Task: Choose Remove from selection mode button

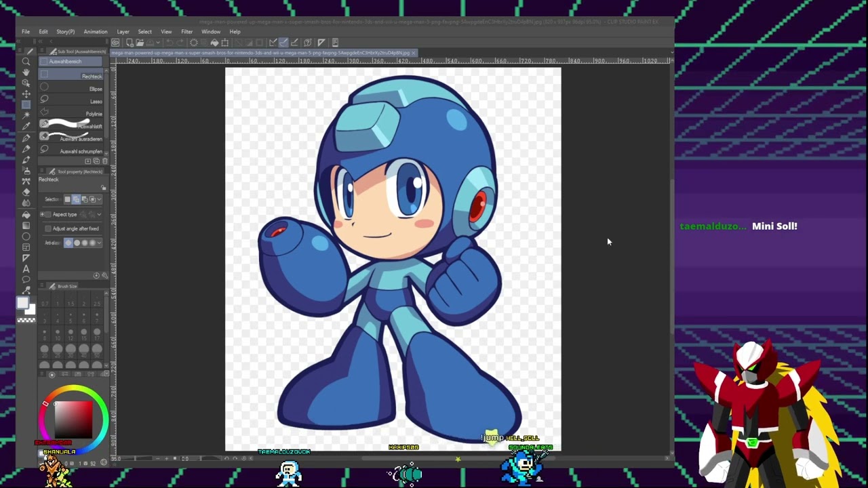Action: click(x=85, y=199)
